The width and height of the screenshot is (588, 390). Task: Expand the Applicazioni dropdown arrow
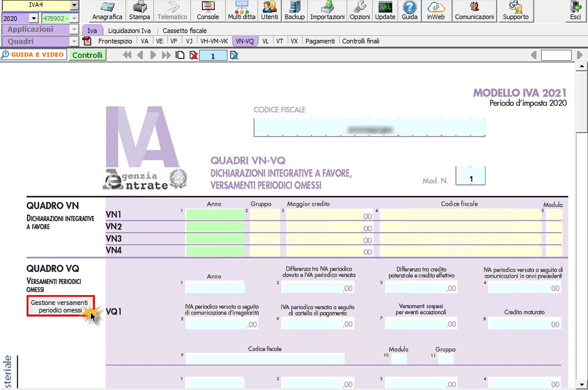click(x=73, y=30)
